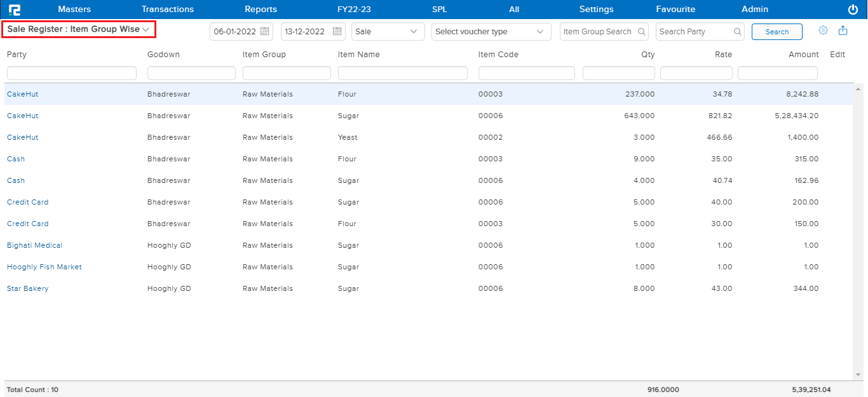
Task: Click the Item Group Search magnifier icon
Action: pyautogui.click(x=641, y=32)
